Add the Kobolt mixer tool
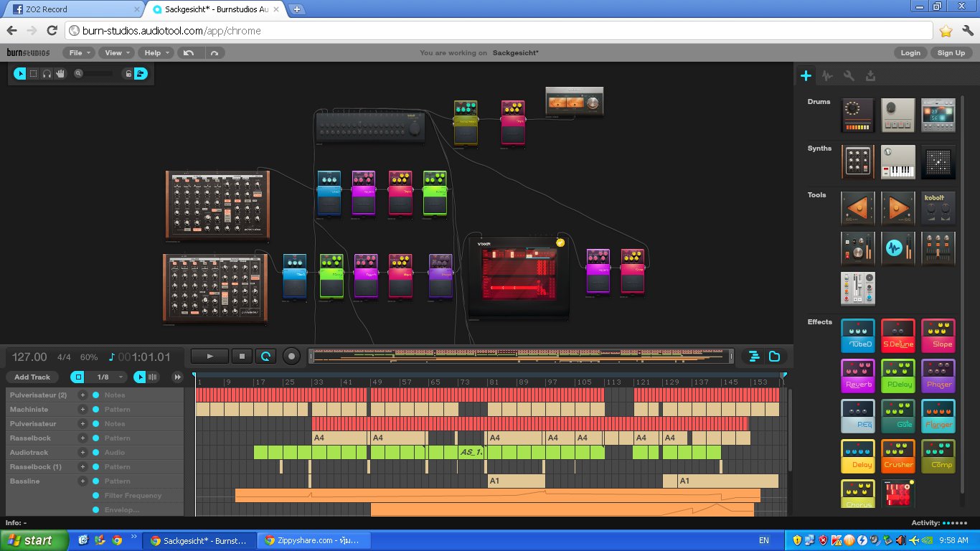Viewport: 980px width, 551px height. click(x=938, y=208)
